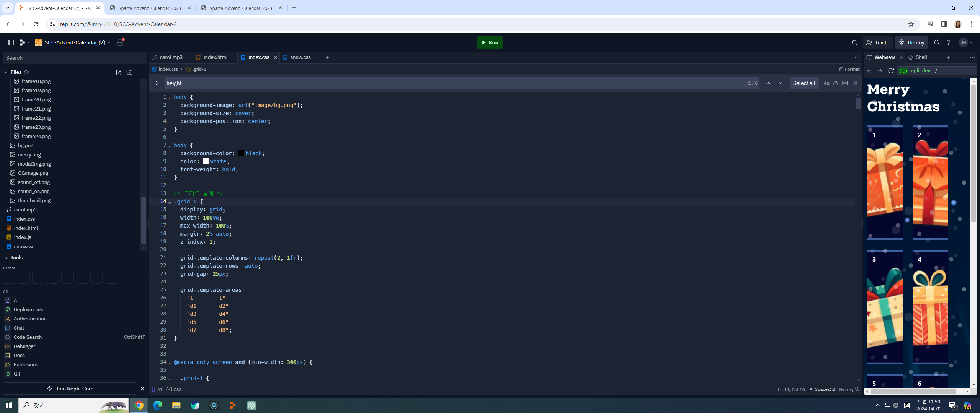
Task: Click the sidebar Search field
Action: (75, 58)
